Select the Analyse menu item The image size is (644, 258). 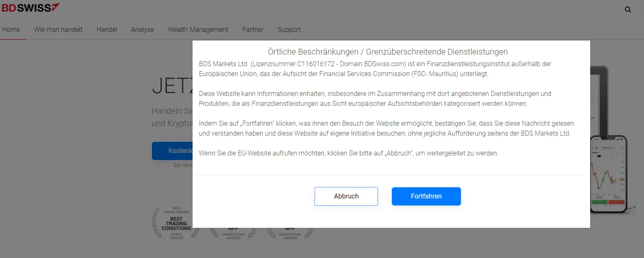[x=142, y=29]
